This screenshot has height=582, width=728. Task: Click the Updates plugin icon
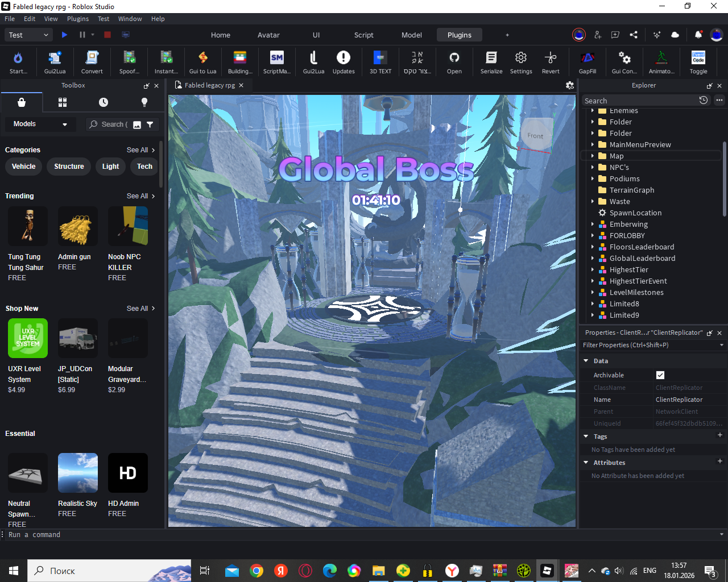coord(344,62)
